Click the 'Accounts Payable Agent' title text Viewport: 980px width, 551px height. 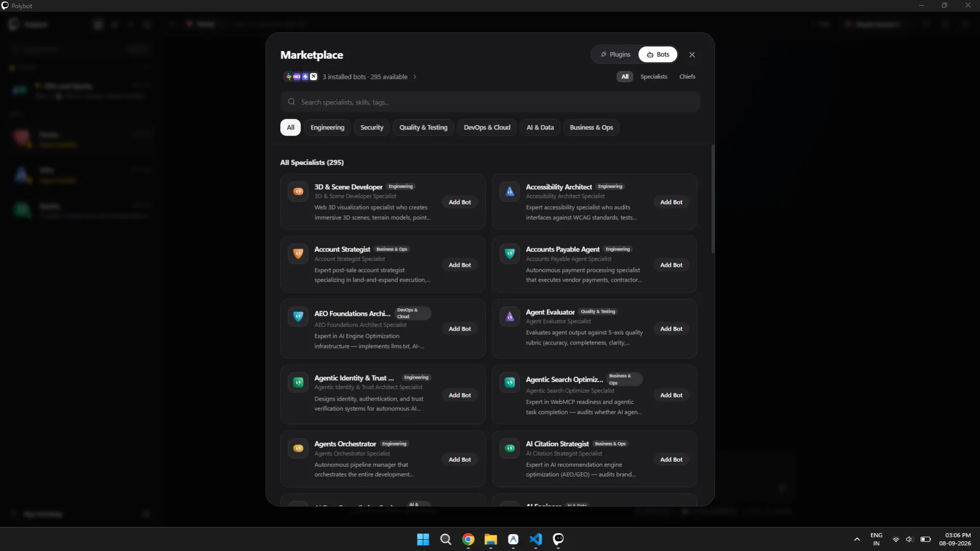[562, 249]
